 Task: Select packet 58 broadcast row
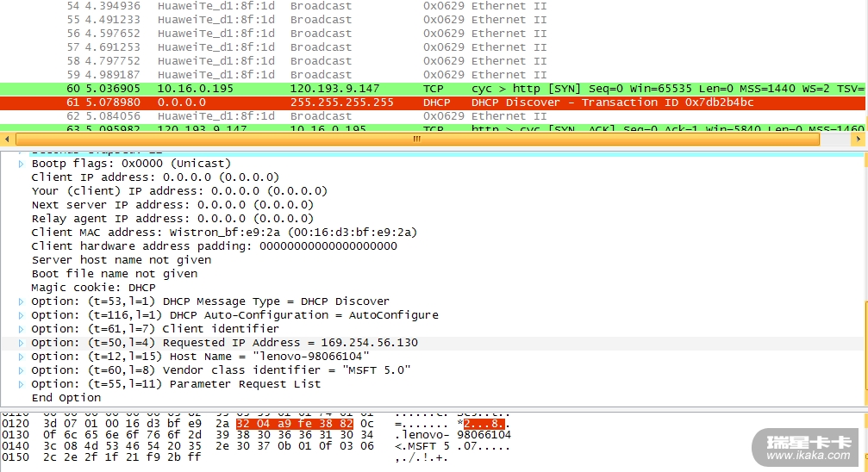coord(433,61)
